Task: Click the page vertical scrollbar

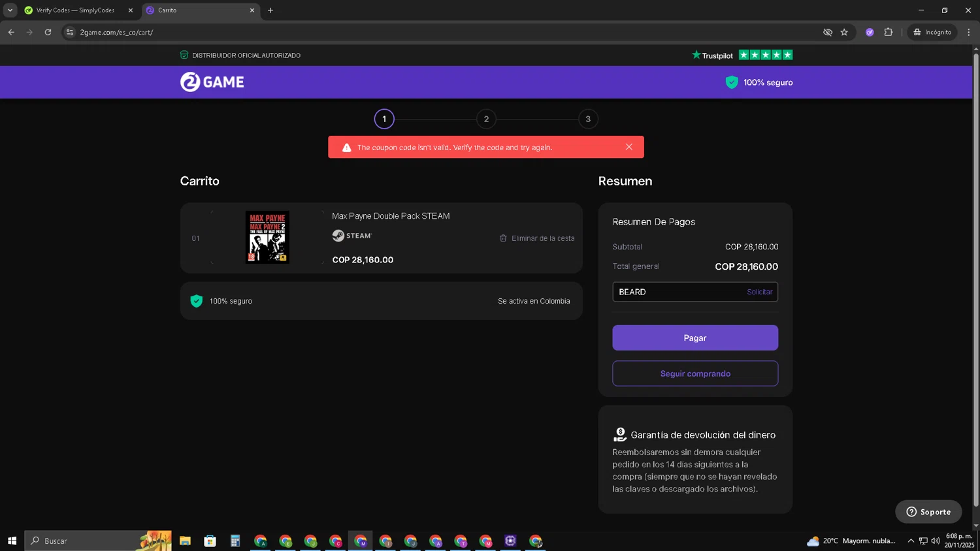Action: 976,281
